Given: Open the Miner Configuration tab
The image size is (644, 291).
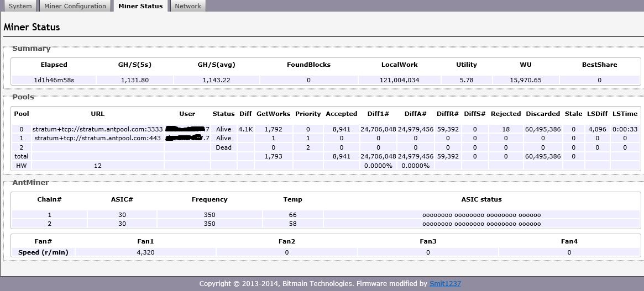Looking at the screenshot, I should [75, 6].
